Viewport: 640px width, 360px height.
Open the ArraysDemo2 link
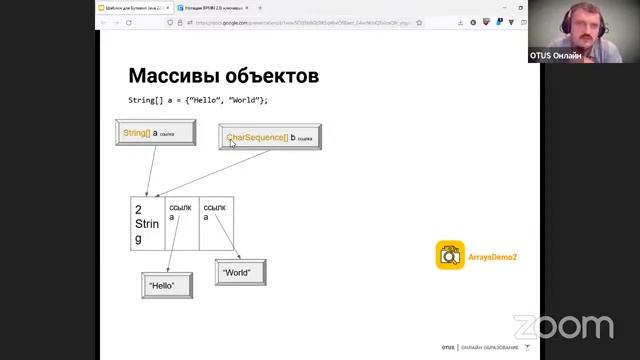coord(493,257)
